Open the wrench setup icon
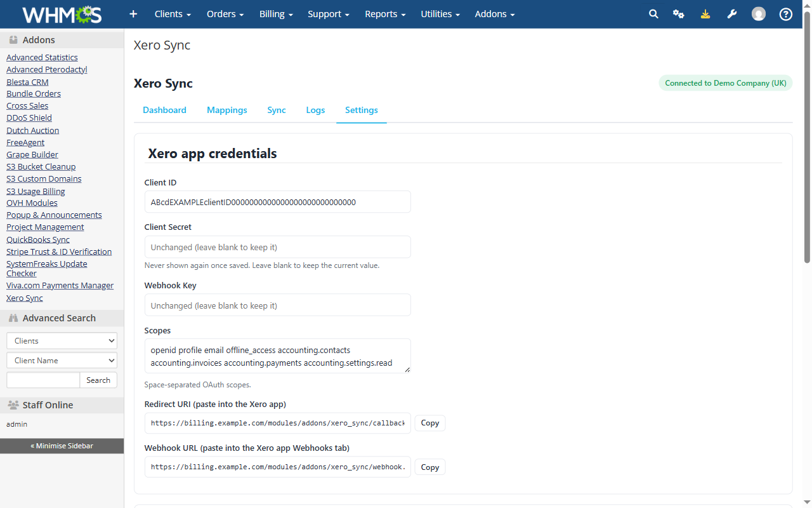The height and width of the screenshot is (508, 812). [x=732, y=14]
